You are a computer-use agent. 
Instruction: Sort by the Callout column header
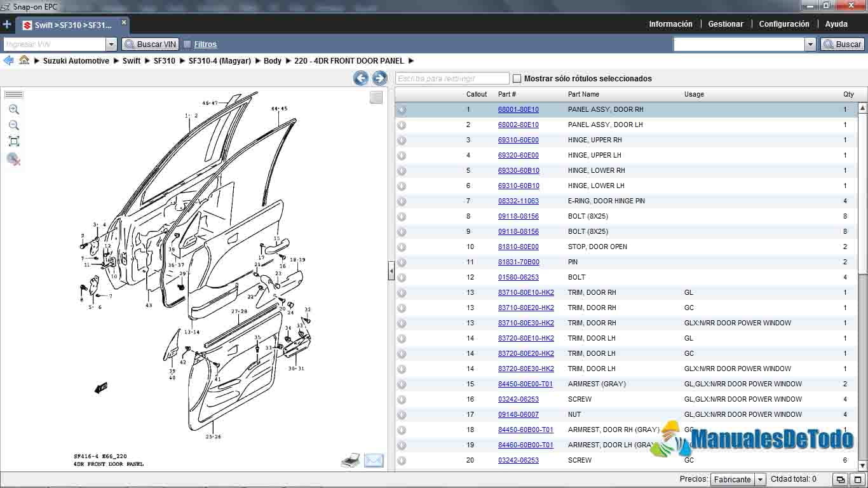(477, 94)
